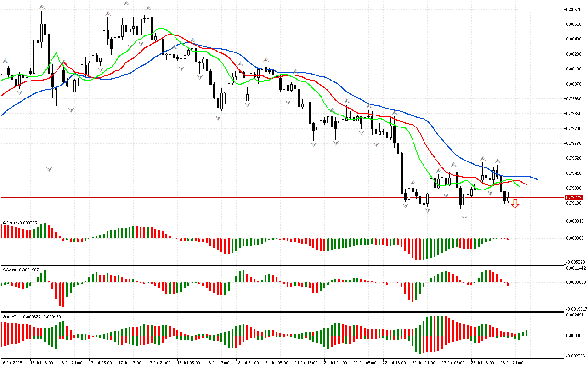This screenshot has height=368, width=588.
Task: Click the 23 Jul 21:00 time label
Action: coord(512,362)
